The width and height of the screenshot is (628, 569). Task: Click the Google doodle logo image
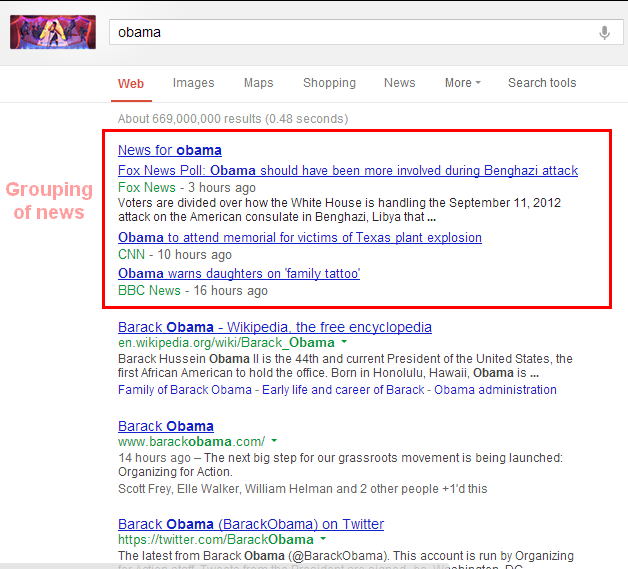point(53,32)
